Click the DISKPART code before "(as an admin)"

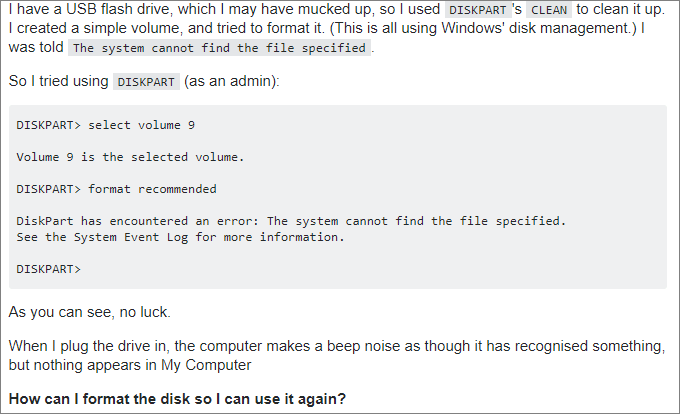click(x=146, y=83)
